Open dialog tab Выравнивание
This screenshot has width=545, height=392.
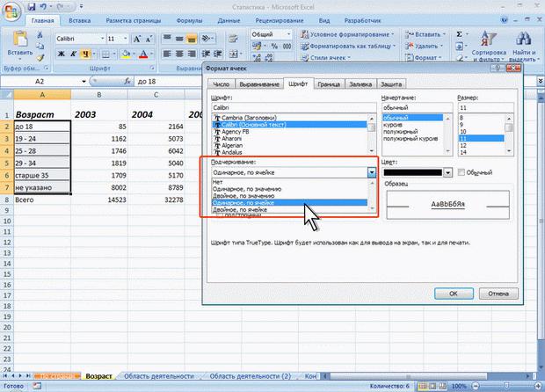click(259, 84)
